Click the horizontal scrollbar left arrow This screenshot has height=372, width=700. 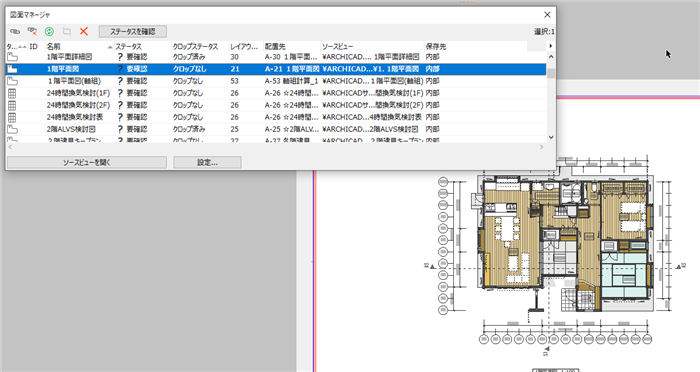[10, 147]
